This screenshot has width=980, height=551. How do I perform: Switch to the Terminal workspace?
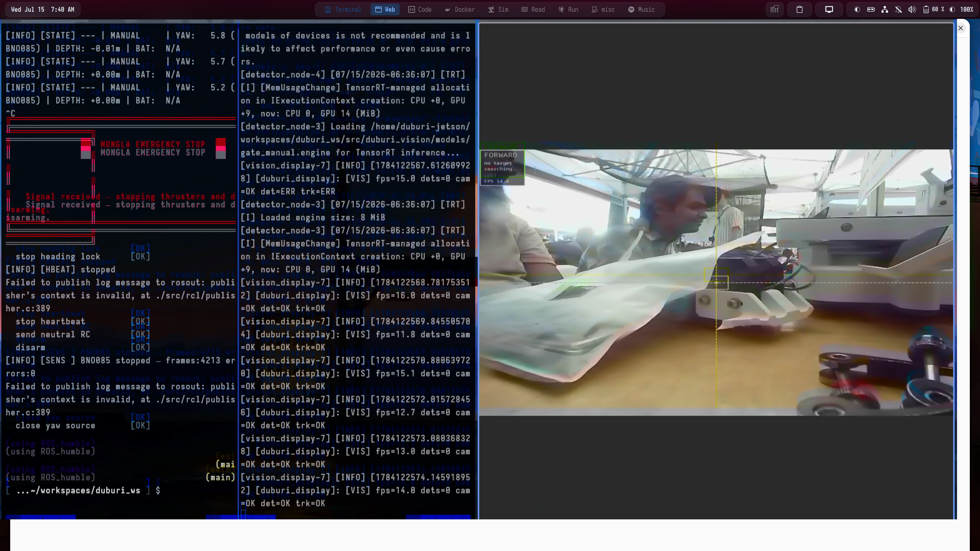click(x=343, y=9)
